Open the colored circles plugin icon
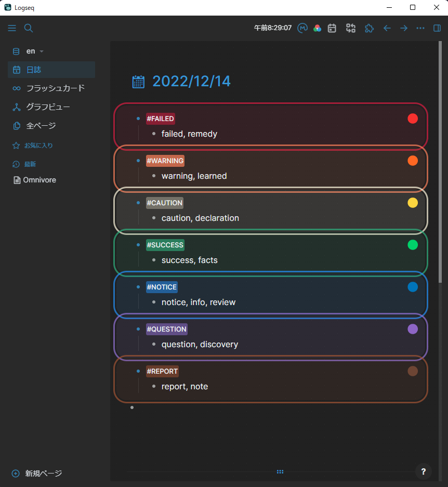The width and height of the screenshot is (448, 487). [x=317, y=28]
